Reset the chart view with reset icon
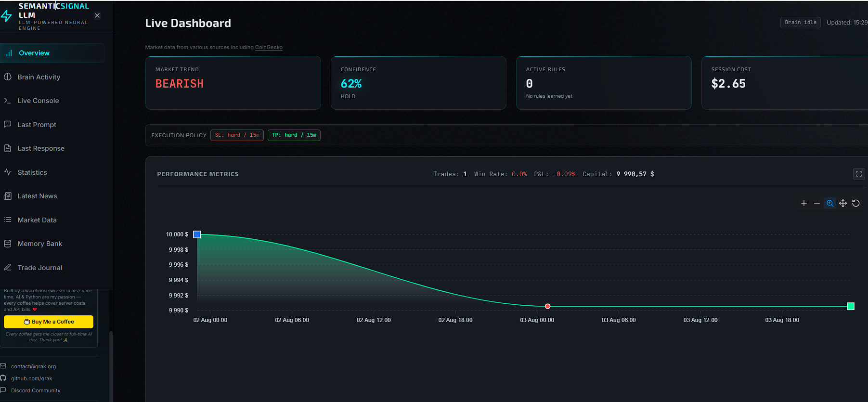Image resolution: width=868 pixels, height=402 pixels. pyautogui.click(x=856, y=203)
